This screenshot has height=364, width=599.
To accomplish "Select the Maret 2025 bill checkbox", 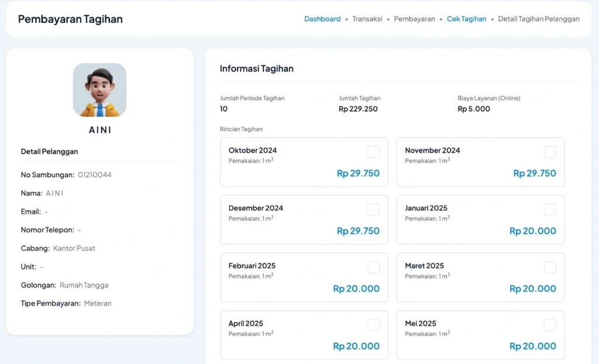I will 550,267.
